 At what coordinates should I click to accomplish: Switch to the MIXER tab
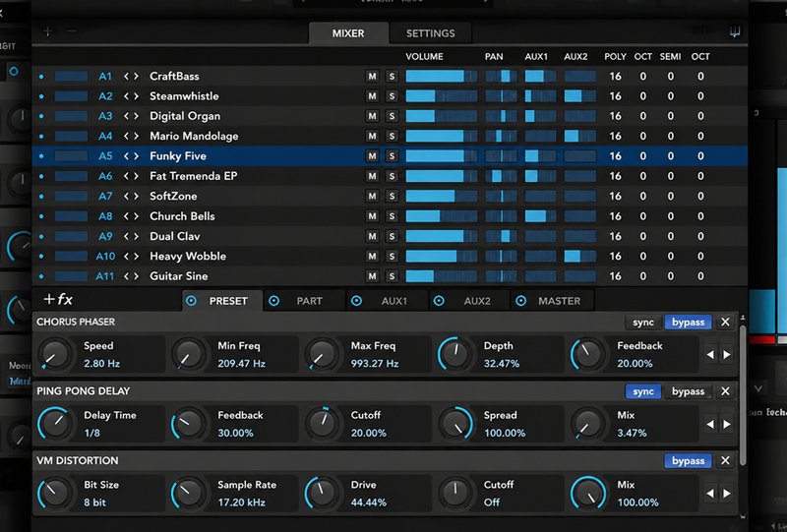(348, 33)
